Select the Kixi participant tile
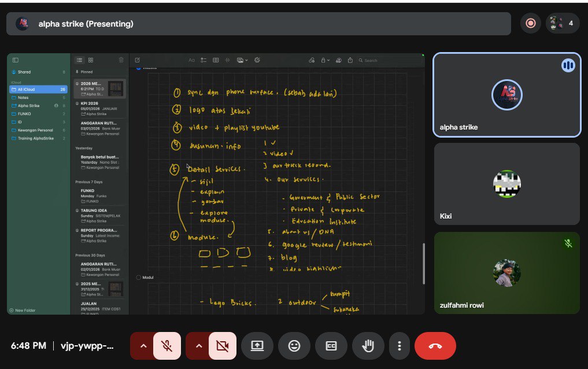Image resolution: width=588 pixels, height=369 pixels. pos(506,184)
